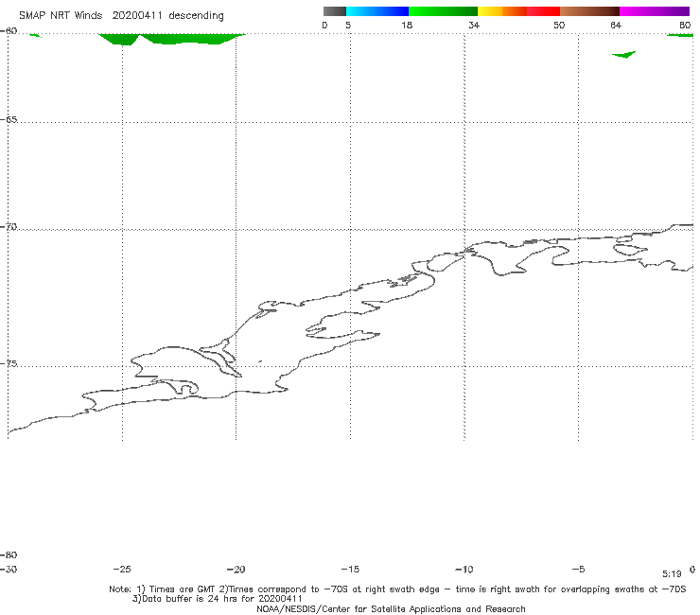The height and width of the screenshot is (615, 700).
Task: Click the '34' label under the color bar
Action: pos(474,25)
